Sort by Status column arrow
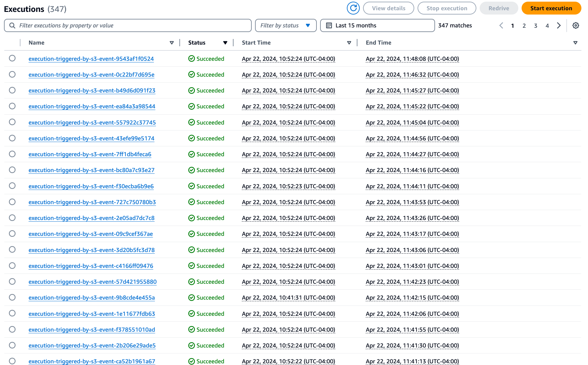588x365 pixels. click(x=225, y=43)
